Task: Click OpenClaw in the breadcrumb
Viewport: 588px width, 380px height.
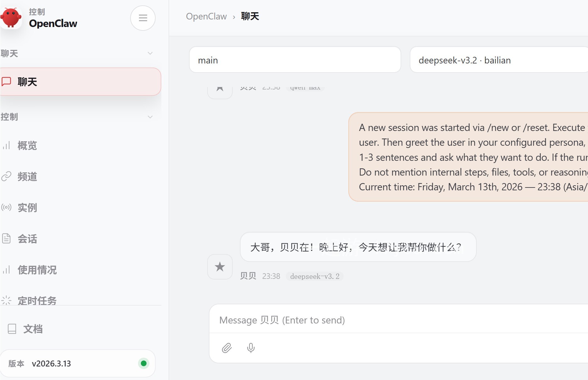Action: (x=207, y=16)
